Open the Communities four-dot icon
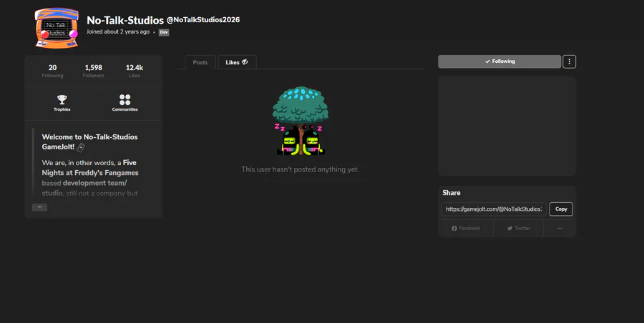The height and width of the screenshot is (323, 644). pyautogui.click(x=125, y=100)
